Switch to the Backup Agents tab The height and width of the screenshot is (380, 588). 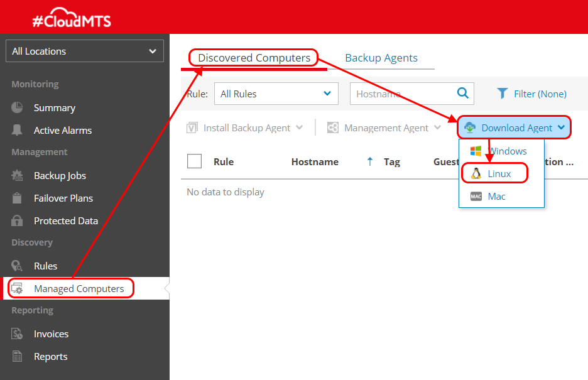pyautogui.click(x=381, y=58)
